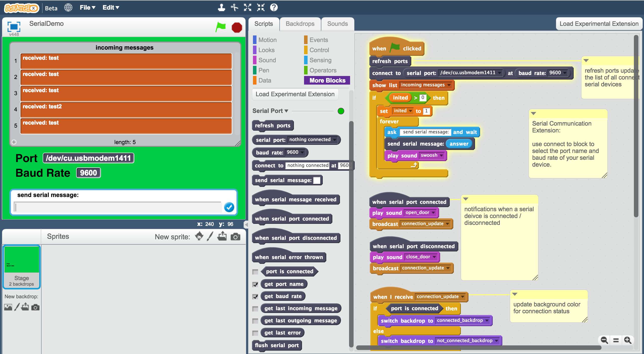Paint new sprite brush icon
644x354 pixels.
click(x=210, y=237)
